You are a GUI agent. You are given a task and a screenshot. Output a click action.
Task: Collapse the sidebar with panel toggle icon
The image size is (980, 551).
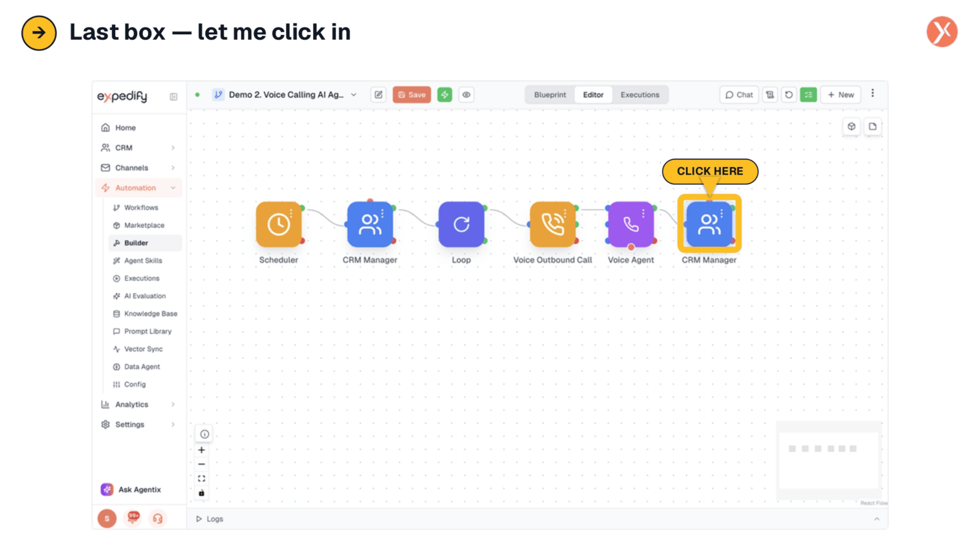tap(173, 97)
